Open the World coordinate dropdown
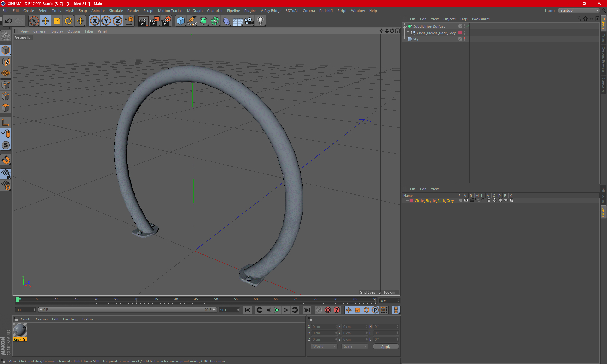This screenshot has height=364, width=607. (x=324, y=346)
